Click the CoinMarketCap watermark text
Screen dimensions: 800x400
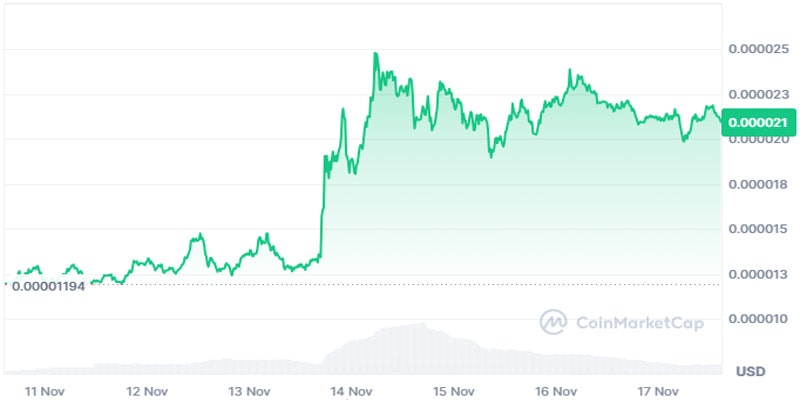636,322
